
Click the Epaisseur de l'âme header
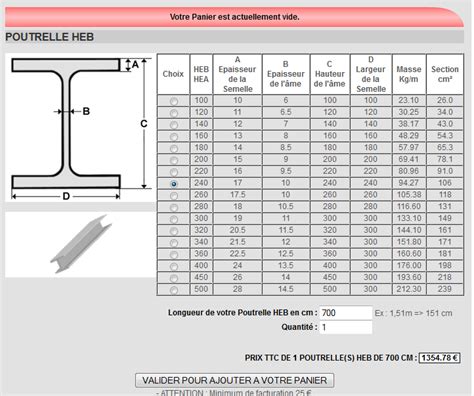click(x=286, y=74)
